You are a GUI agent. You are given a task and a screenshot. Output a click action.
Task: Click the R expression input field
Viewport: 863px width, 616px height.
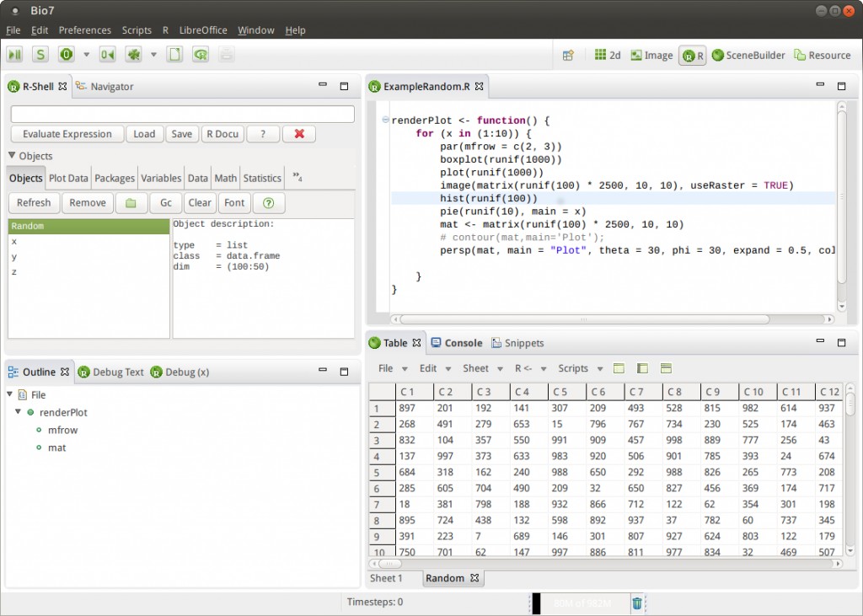click(x=182, y=114)
